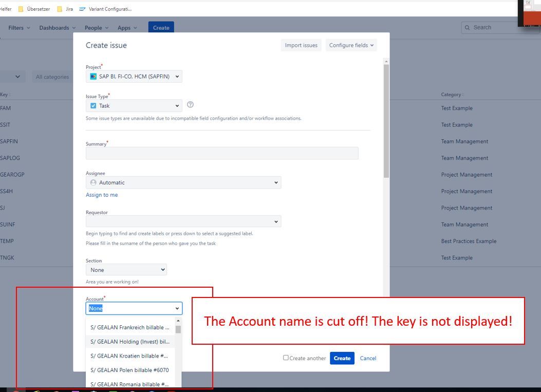Open the Section dropdown
The image size is (541, 392).
click(x=126, y=270)
